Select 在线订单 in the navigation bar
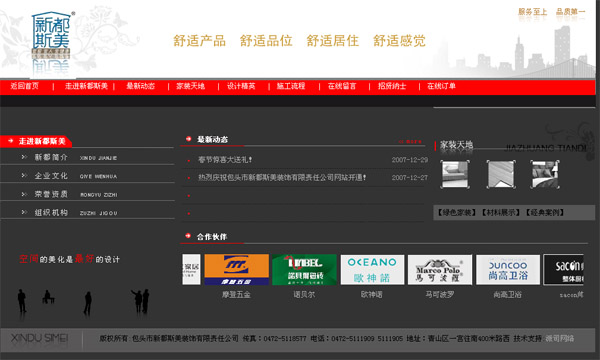 point(441,86)
